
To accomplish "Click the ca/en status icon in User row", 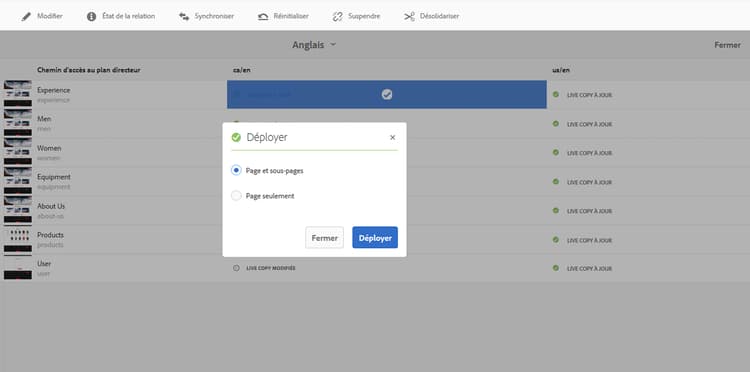I will pyautogui.click(x=236, y=268).
